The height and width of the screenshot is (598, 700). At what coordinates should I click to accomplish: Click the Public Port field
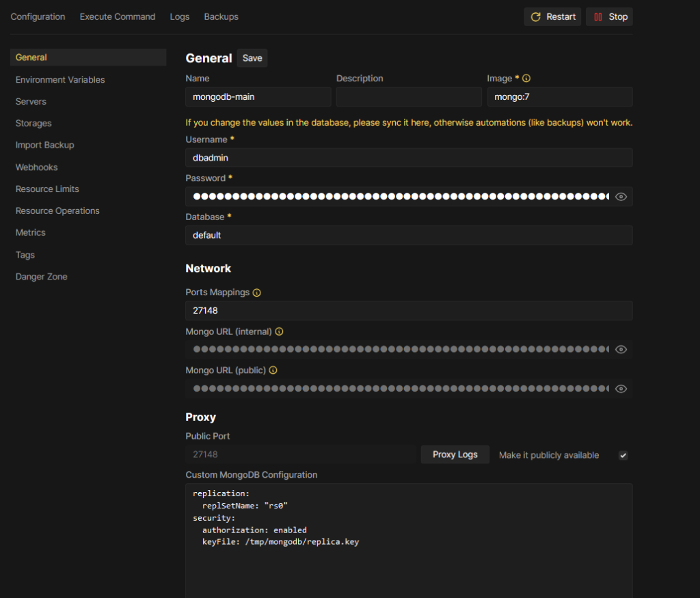[x=301, y=454]
